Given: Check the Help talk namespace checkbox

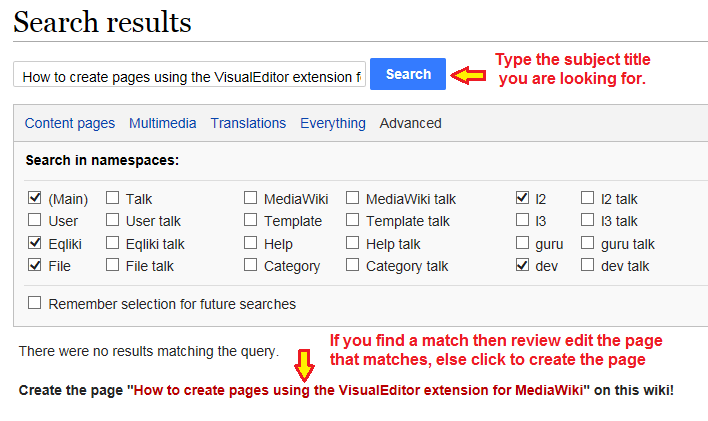Looking at the screenshot, I should click(x=353, y=243).
